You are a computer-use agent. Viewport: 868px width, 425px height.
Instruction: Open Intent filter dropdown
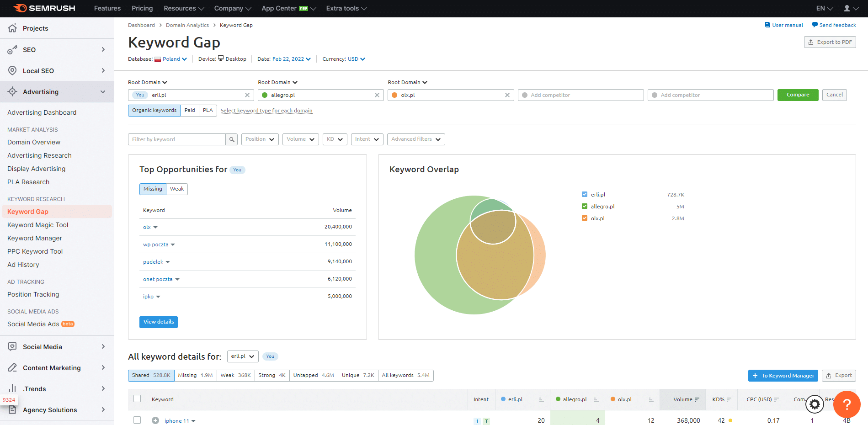[x=367, y=139]
